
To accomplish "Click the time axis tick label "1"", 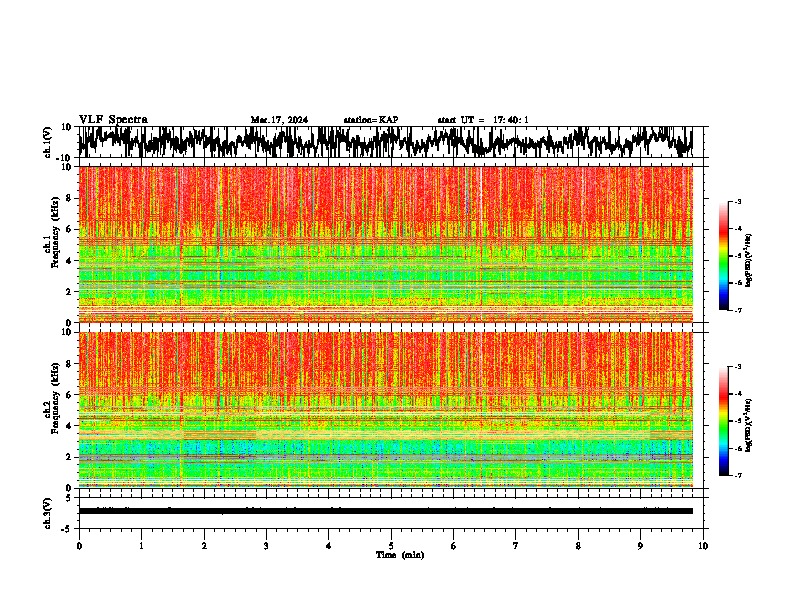I will [x=141, y=546].
